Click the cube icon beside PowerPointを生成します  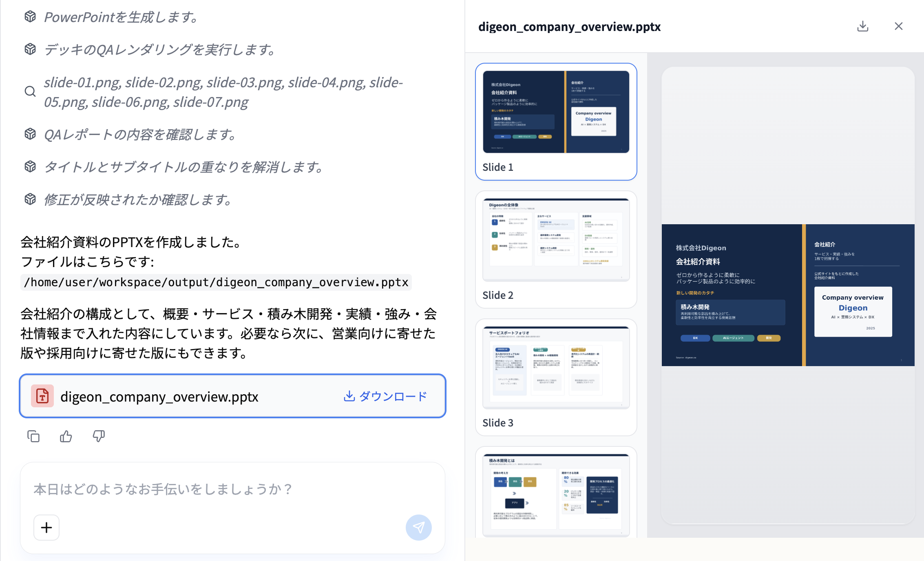pos(30,17)
